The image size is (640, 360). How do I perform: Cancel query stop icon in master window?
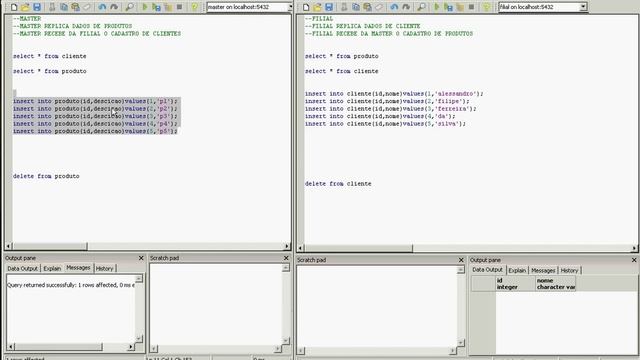(x=179, y=7)
